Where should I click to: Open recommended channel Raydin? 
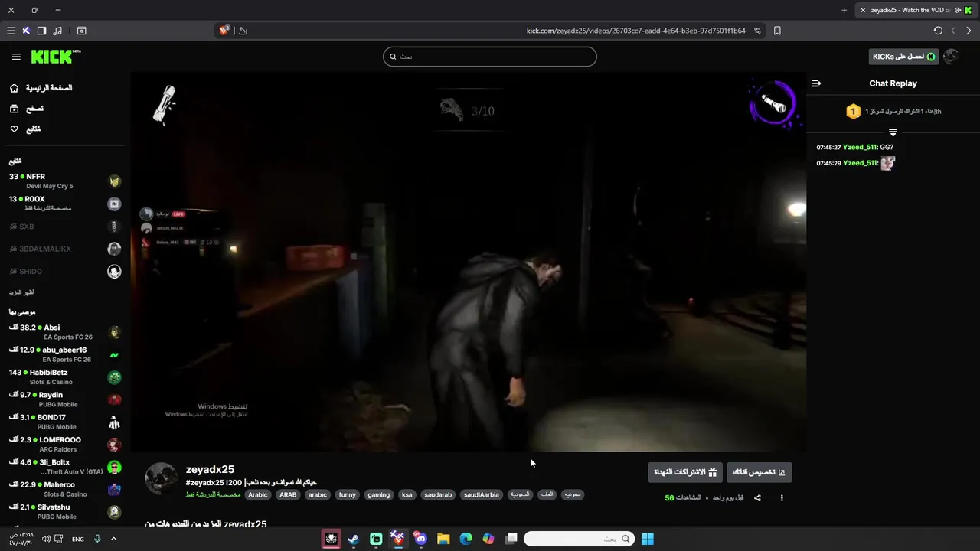coord(65,399)
